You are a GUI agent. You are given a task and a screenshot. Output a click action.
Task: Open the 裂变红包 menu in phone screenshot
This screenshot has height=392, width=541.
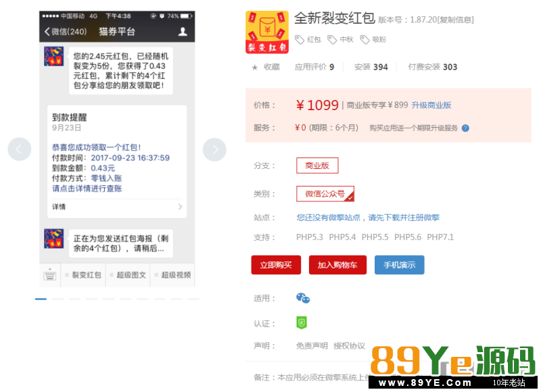83,275
